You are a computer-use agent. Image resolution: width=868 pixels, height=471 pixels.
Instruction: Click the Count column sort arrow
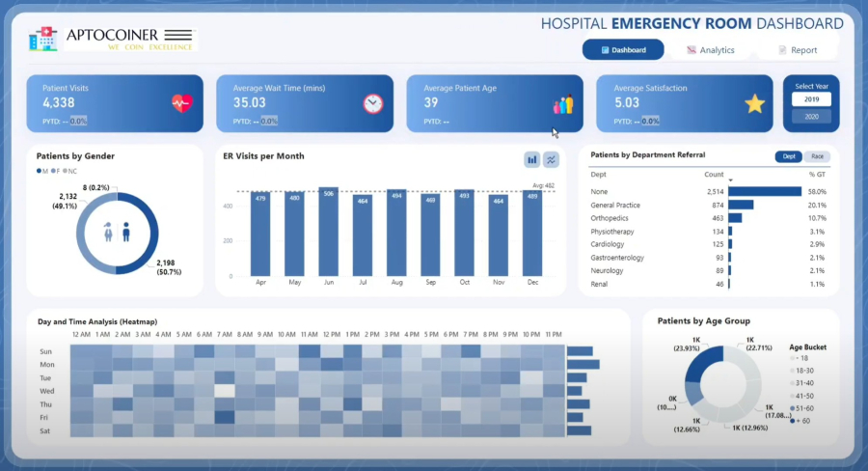(x=730, y=180)
